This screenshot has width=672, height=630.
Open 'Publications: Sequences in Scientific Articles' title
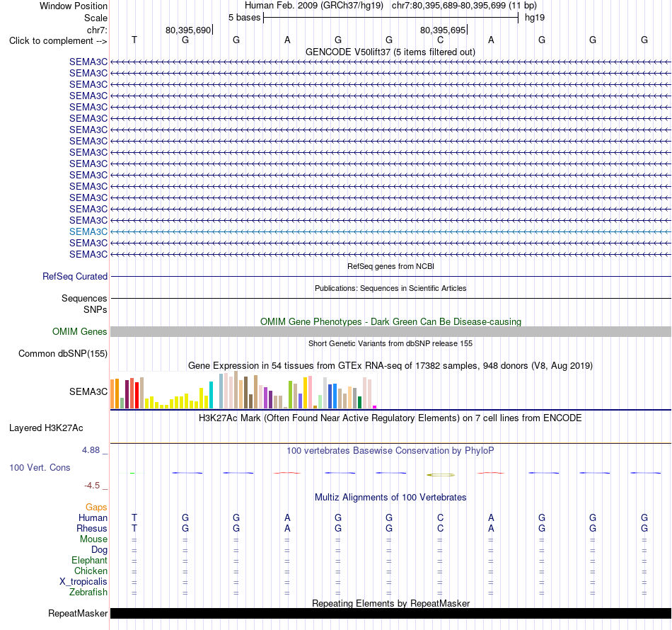tap(390, 288)
